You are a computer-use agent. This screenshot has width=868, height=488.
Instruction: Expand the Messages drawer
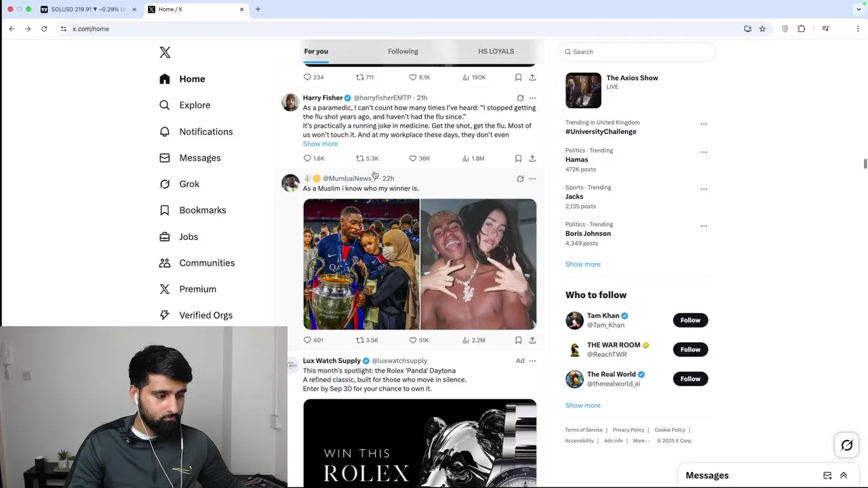(x=844, y=476)
